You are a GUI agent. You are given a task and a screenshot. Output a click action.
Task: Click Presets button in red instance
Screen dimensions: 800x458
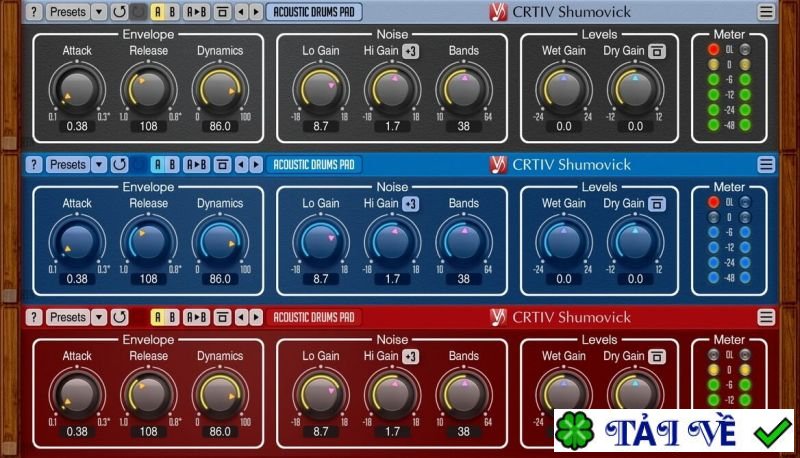[67, 317]
